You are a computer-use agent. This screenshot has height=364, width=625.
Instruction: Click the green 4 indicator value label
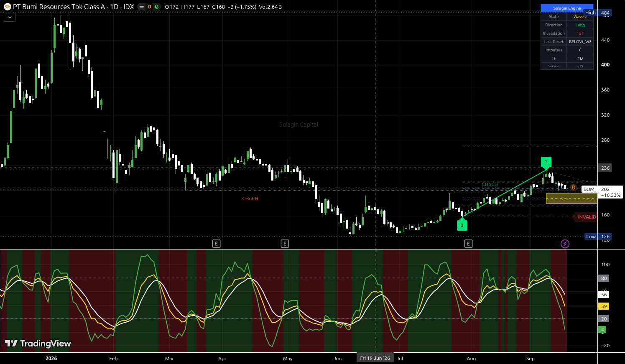[602, 330]
